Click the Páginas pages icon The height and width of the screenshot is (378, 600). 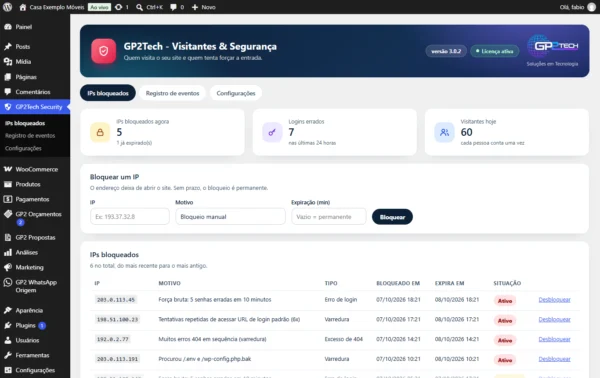[x=8, y=77]
